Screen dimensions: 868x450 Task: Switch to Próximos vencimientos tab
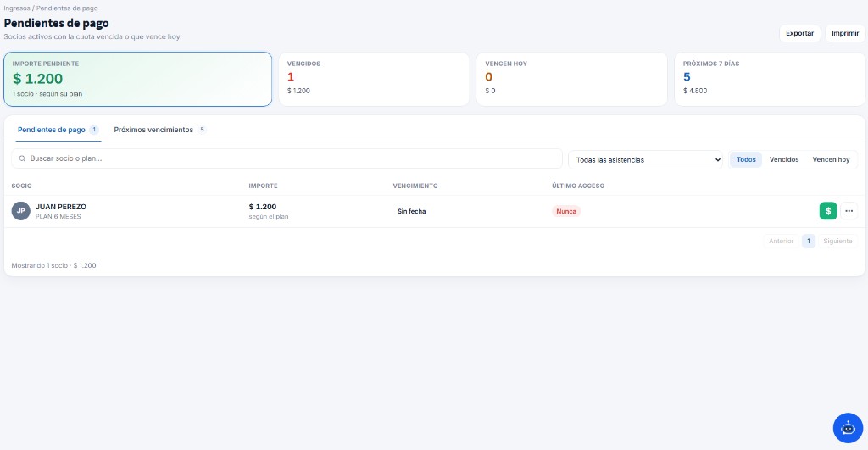[159, 130]
